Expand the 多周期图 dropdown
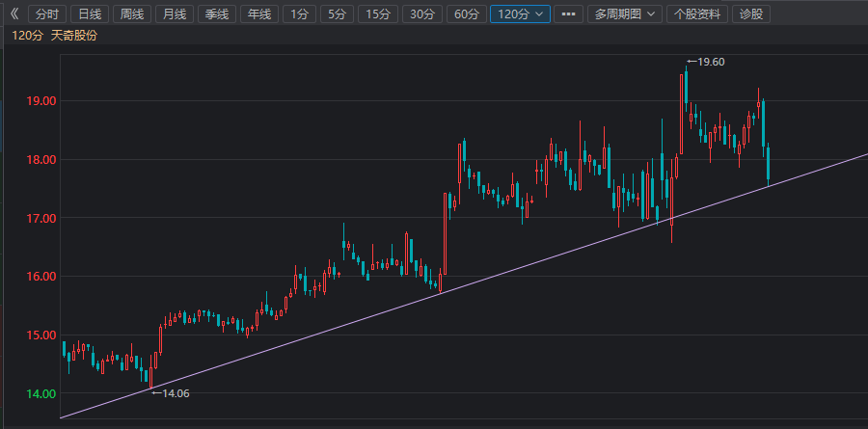The image size is (868, 429). 624,13
